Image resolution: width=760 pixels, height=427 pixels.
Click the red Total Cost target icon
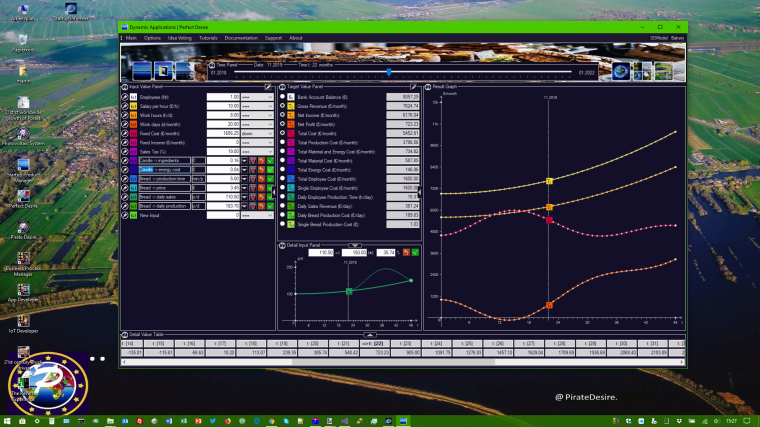(x=291, y=133)
